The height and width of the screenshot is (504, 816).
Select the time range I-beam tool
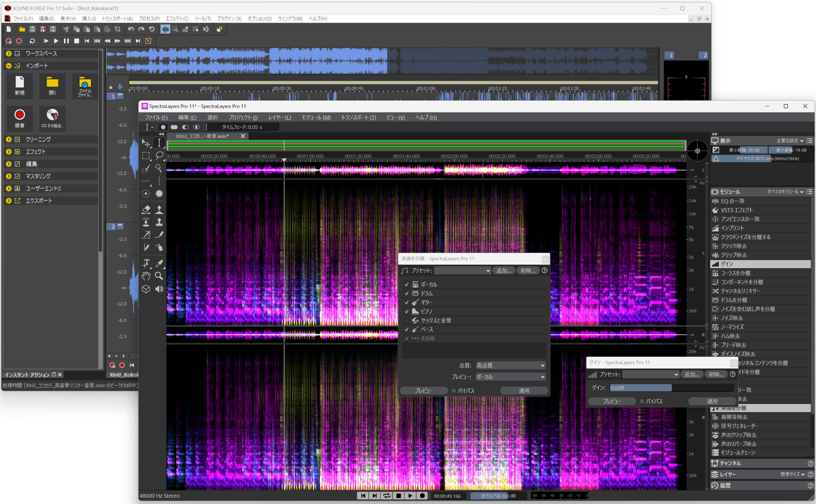(x=159, y=143)
